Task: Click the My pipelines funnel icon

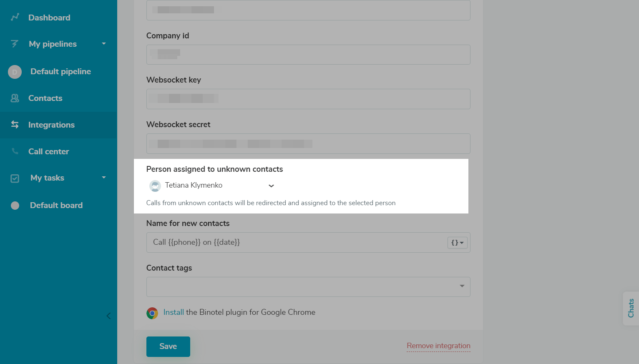Action: pos(15,44)
